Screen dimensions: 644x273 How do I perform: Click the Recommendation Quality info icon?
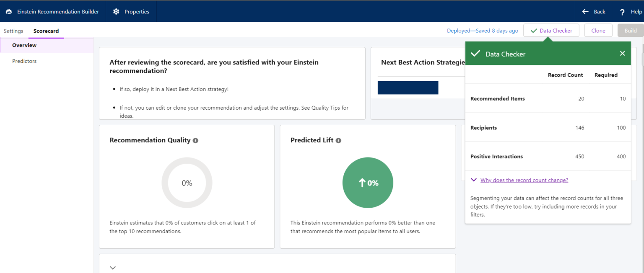tap(195, 140)
